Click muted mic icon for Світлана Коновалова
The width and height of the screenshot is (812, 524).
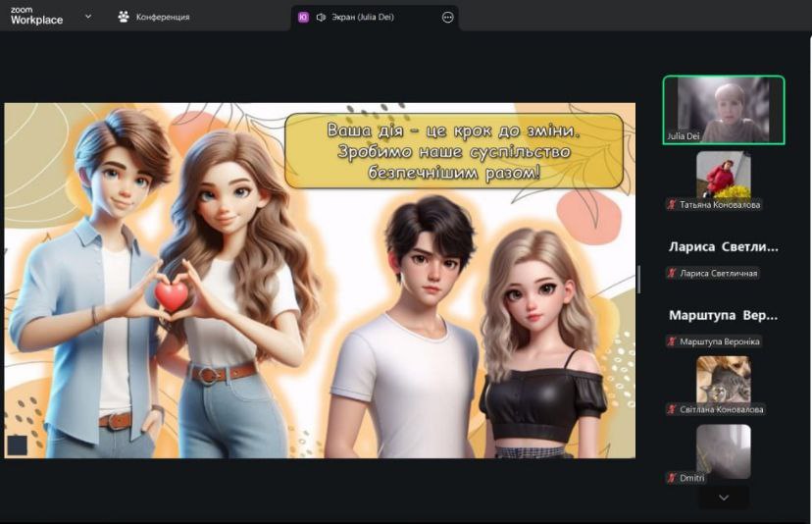pos(672,409)
